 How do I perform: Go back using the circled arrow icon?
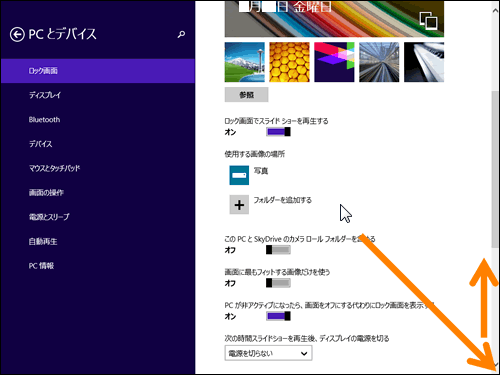click(17, 34)
